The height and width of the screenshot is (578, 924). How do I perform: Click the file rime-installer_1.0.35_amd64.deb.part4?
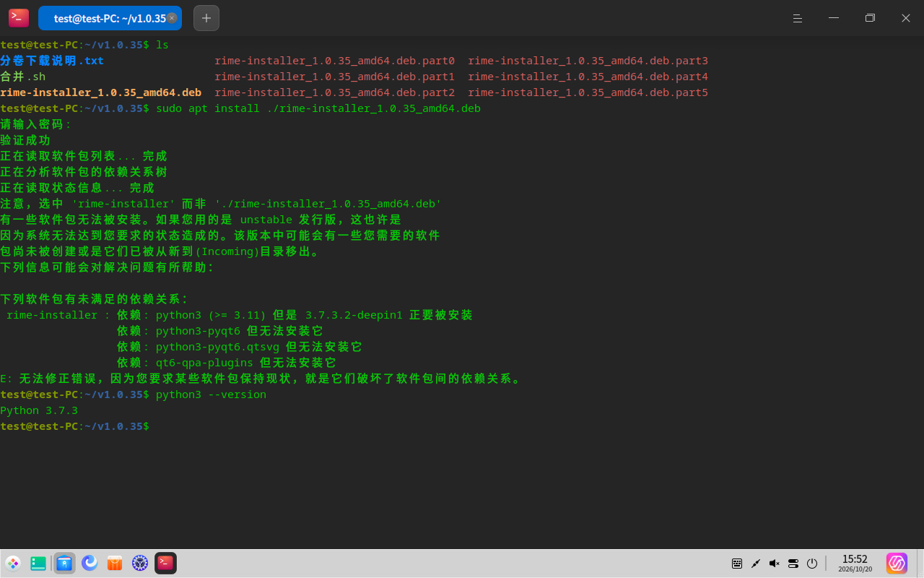[588, 77]
